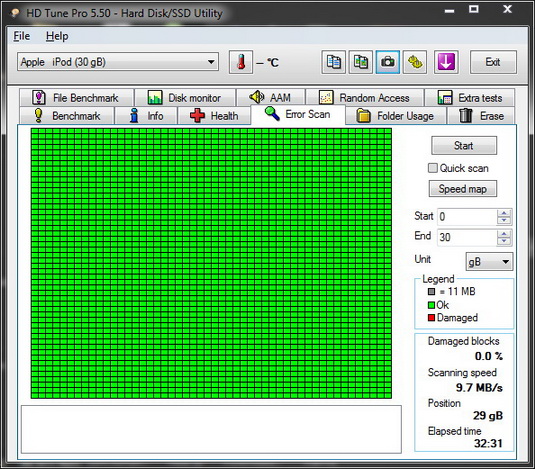Screen dimensions: 535x469
Task: Open the Folder Usage tab
Action: [x=396, y=116]
